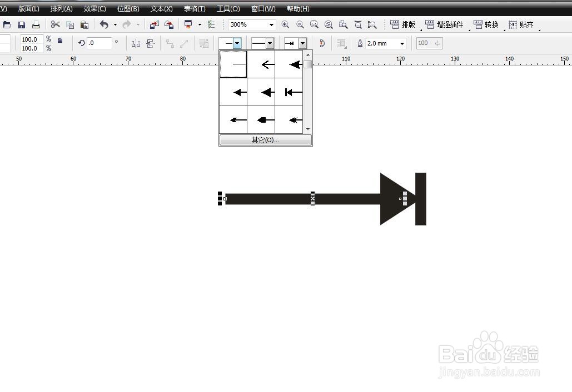Click the arrowhead picker scrollbar down arrow

click(308, 129)
